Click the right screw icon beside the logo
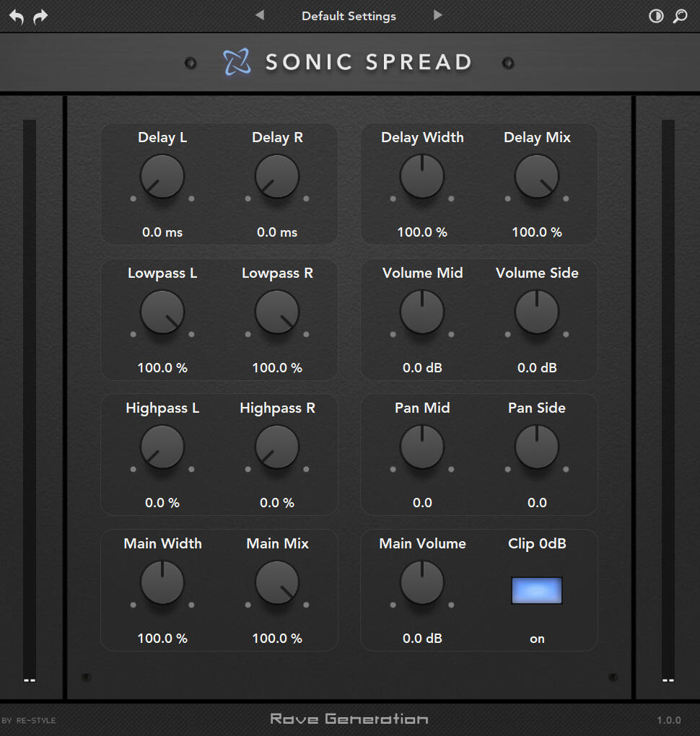The width and height of the screenshot is (700, 736). [508, 63]
